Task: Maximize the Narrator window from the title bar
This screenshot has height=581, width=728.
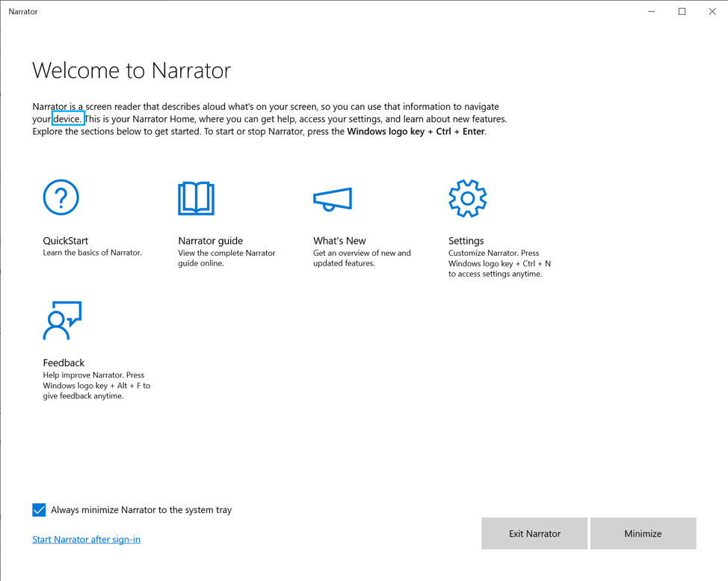Action: point(682,11)
